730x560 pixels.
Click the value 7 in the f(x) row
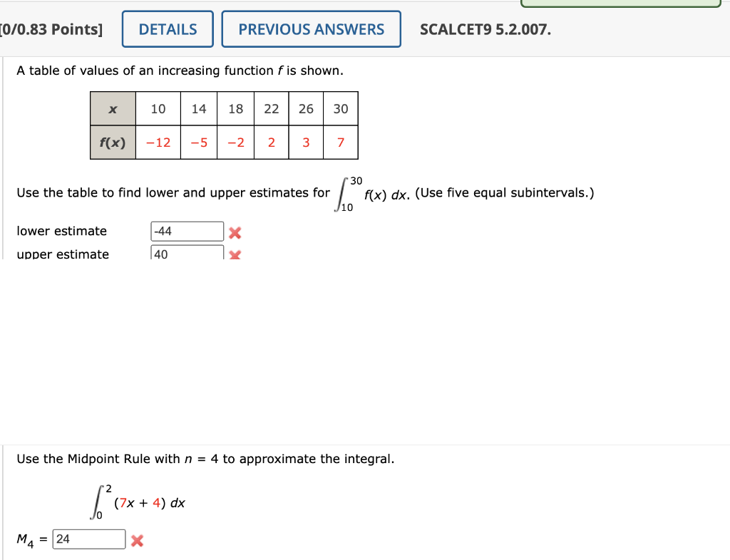[x=341, y=142]
